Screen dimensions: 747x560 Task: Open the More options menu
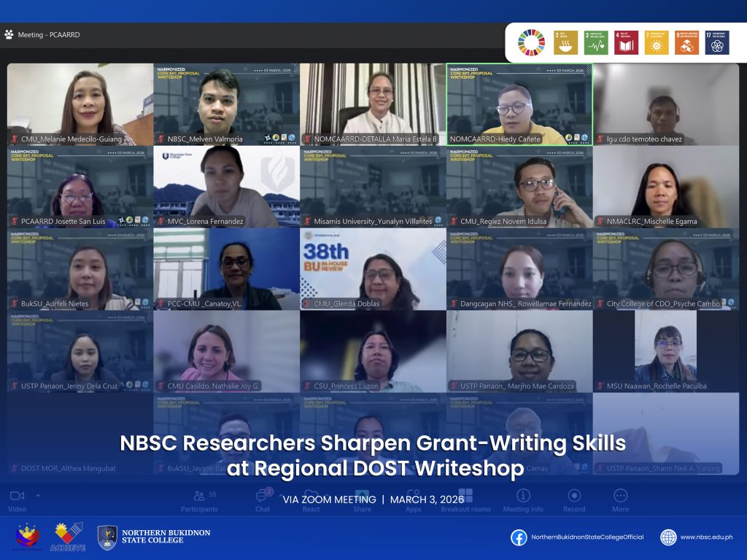tap(620, 500)
